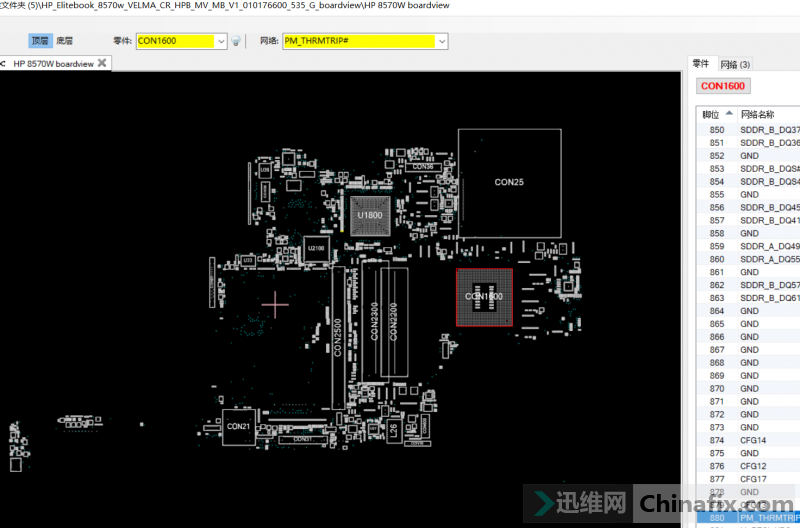The height and width of the screenshot is (528, 800).
Task: Click the PM_THRMTRIP# net input field
Action: 358,41
